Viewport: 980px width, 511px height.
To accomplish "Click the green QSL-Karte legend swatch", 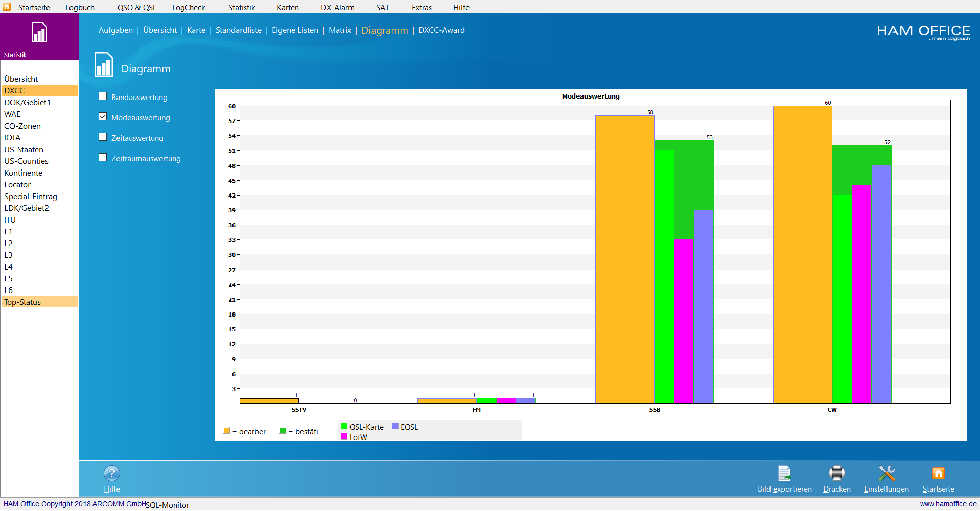I will tap(344, 426).
